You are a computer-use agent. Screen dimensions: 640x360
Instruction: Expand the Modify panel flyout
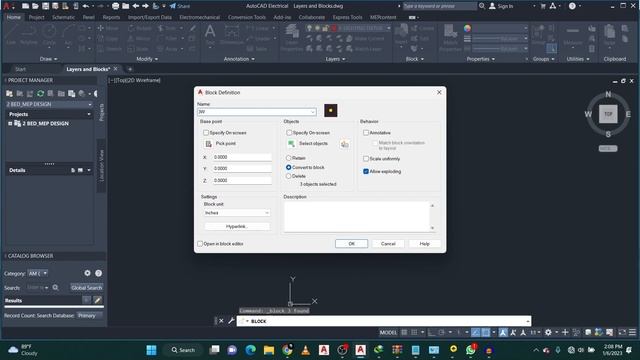point(147,59)
